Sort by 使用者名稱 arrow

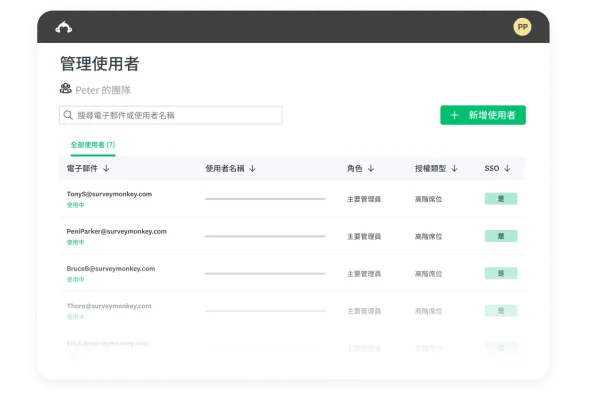[252, 168]
